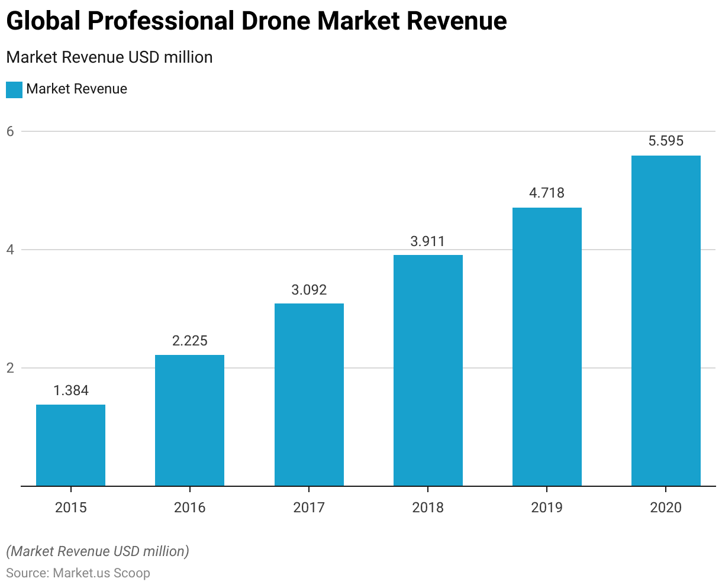
Task: Select the Market Revenue legend label
Action: [x=76, y=89]
